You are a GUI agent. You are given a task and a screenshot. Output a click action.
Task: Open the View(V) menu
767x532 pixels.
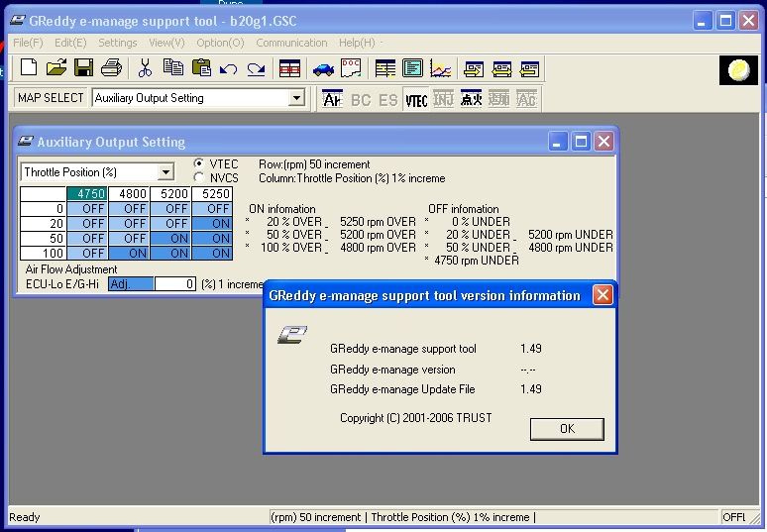click(166, 43)
